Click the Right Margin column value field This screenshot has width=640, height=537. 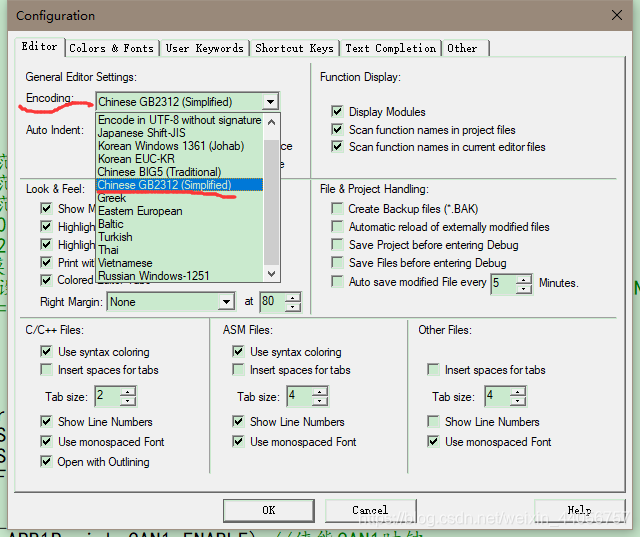click(x=272, y=302)
